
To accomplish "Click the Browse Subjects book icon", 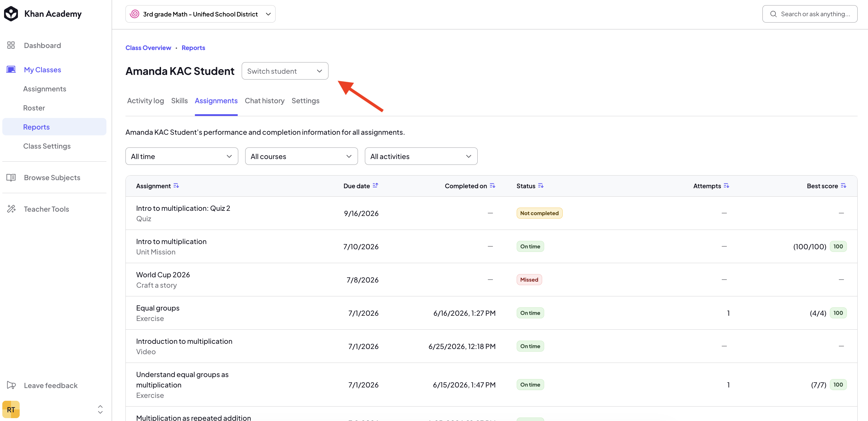I will point(11,177).
